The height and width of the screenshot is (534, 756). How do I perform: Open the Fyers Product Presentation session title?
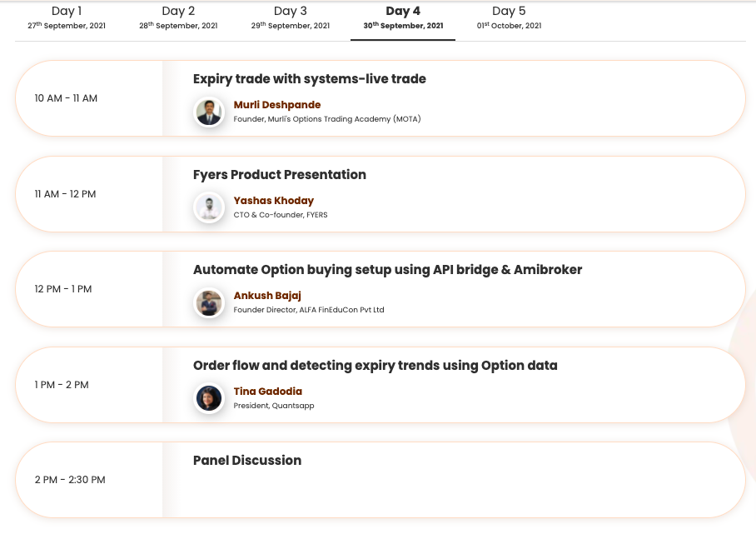(x=280, y=175)
